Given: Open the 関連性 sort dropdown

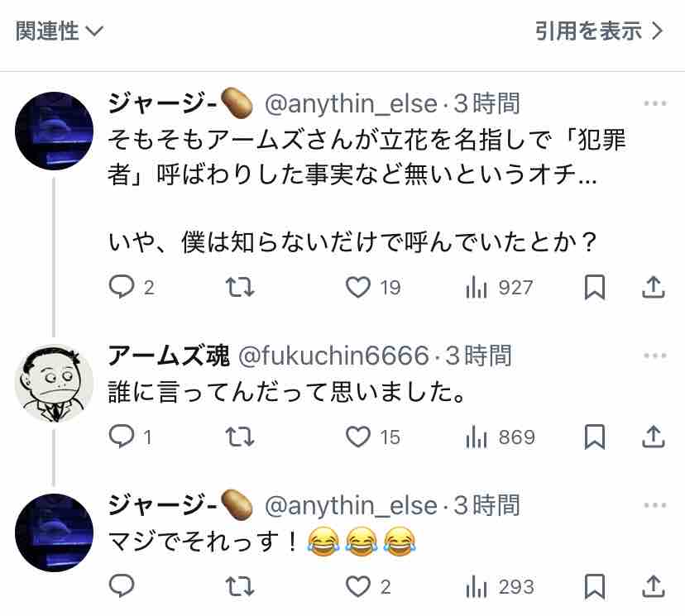Looking at the screenshot, I should point(60,31).
